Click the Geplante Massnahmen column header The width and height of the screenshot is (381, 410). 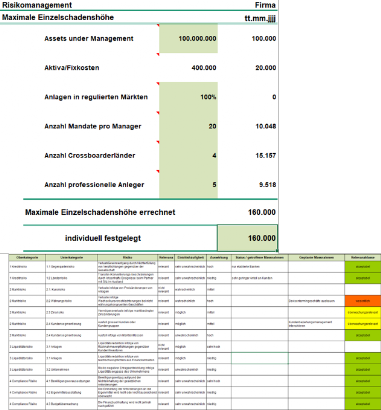pos(316,258)
